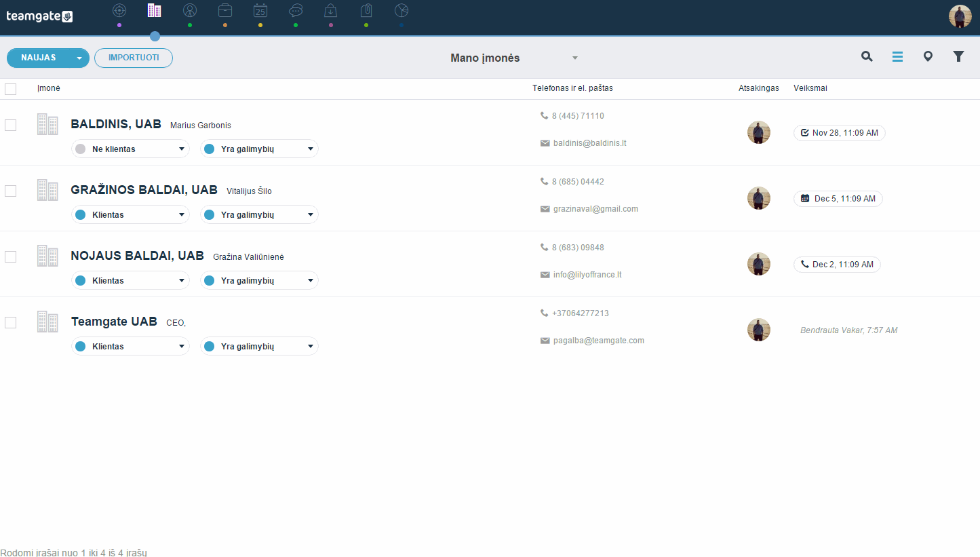Expand the NAUJAS button arrow
Viewport: 980px width, 557px height.
point(80,58)
